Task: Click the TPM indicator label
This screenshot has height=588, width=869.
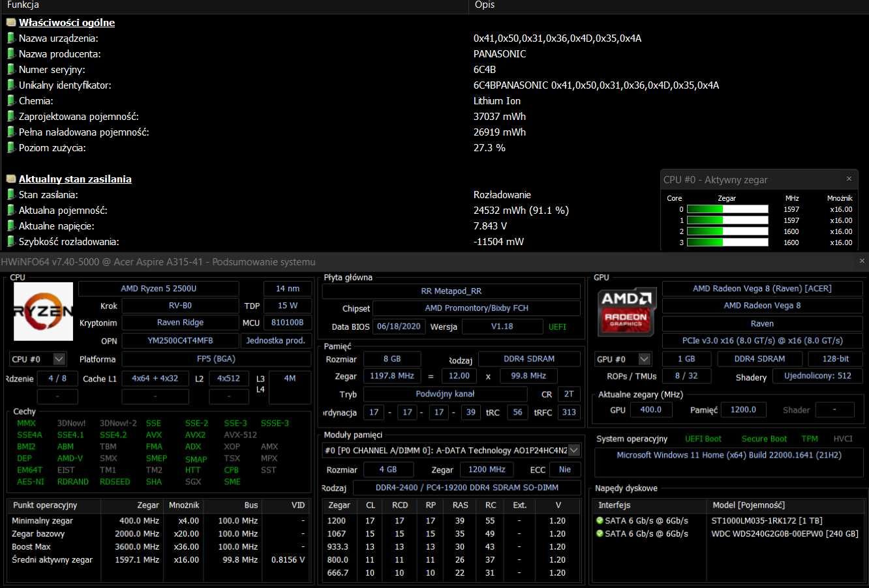Action: pyautogui.click(x=810, y=439)
